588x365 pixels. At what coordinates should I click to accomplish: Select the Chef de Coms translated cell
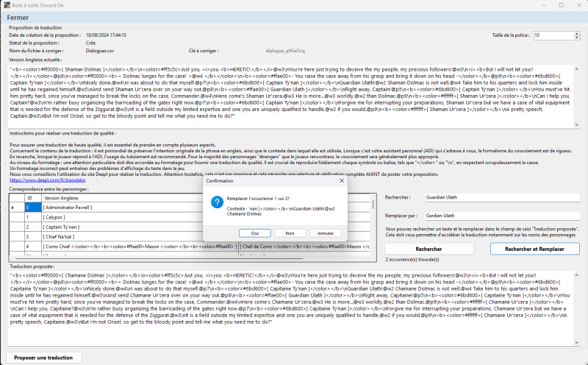tap(304, 247)
